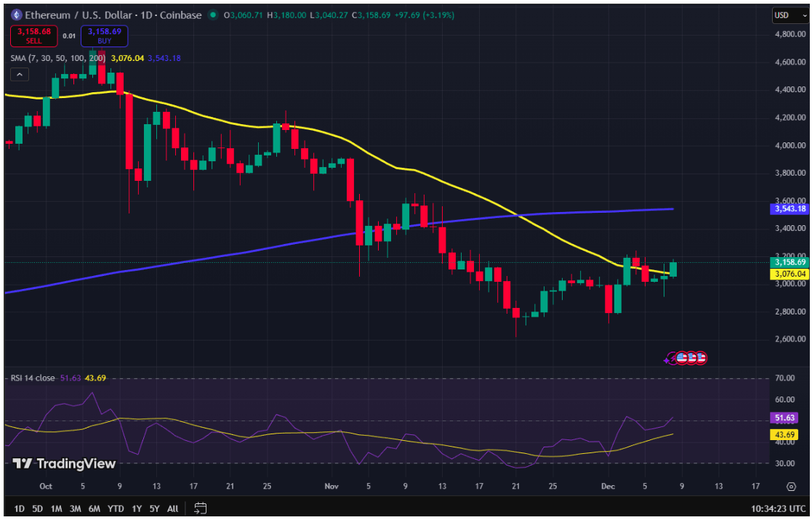Click the Nov label on the time axis
This screenshot has width=812, height=520.
[331, 487]
